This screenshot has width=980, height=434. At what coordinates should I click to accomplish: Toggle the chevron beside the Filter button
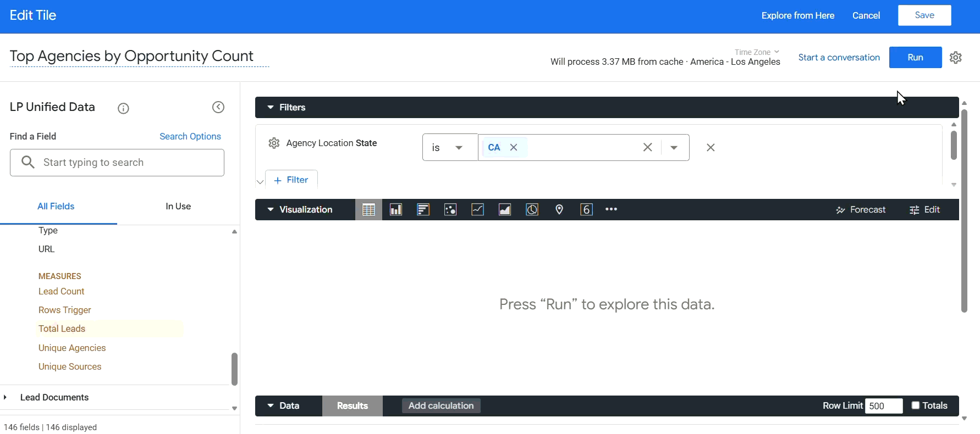(x=260, y=182)
